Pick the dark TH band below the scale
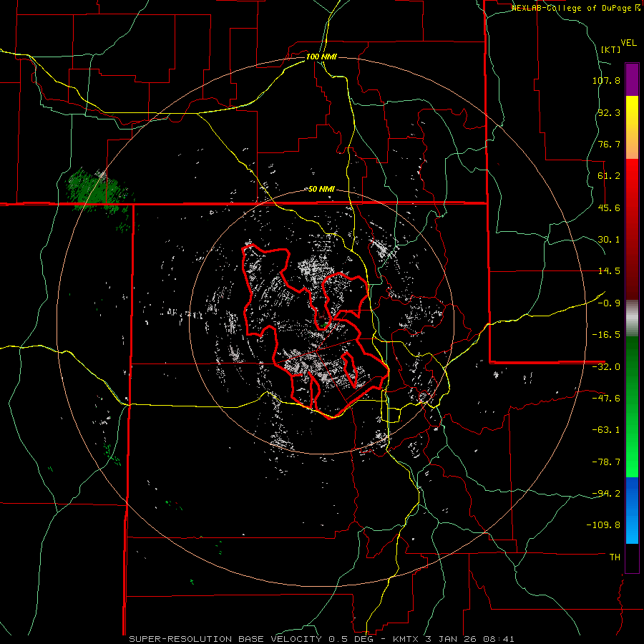This screenshot has height=644, width=644. tap(632, 558)
